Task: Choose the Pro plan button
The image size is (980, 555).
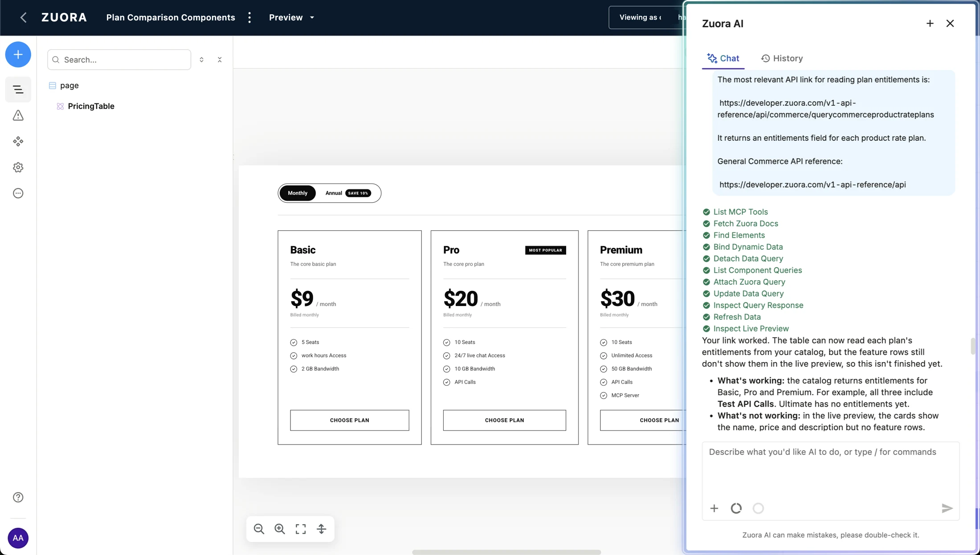Action: pyautogui.click(x=504, y=420)
